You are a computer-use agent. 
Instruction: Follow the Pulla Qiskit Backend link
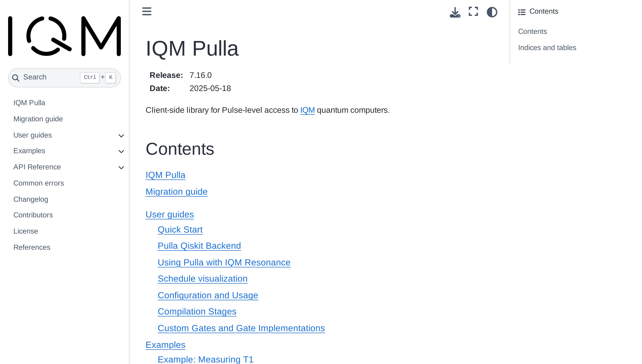(x=199, y=246)
